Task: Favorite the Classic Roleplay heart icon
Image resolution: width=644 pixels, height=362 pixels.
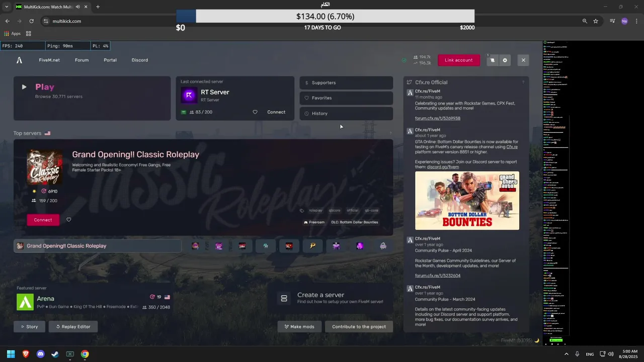Action: pyautogui.click(x=69, y=220)
